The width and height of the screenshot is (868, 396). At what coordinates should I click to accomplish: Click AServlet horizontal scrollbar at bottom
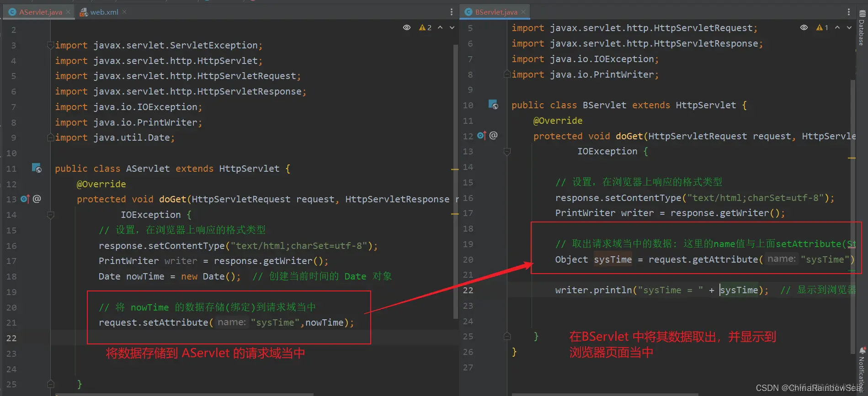click(184, 394)
